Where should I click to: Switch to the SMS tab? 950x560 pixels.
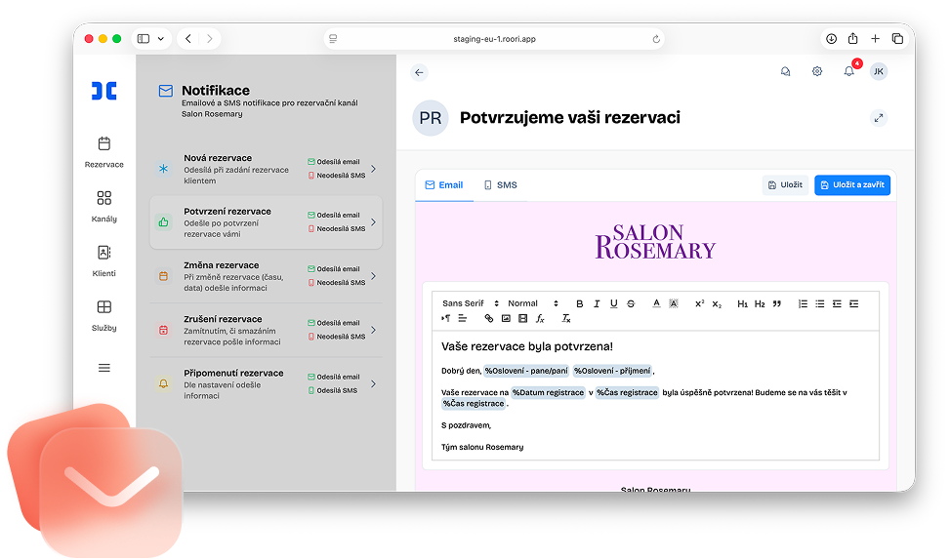(500, 184)
